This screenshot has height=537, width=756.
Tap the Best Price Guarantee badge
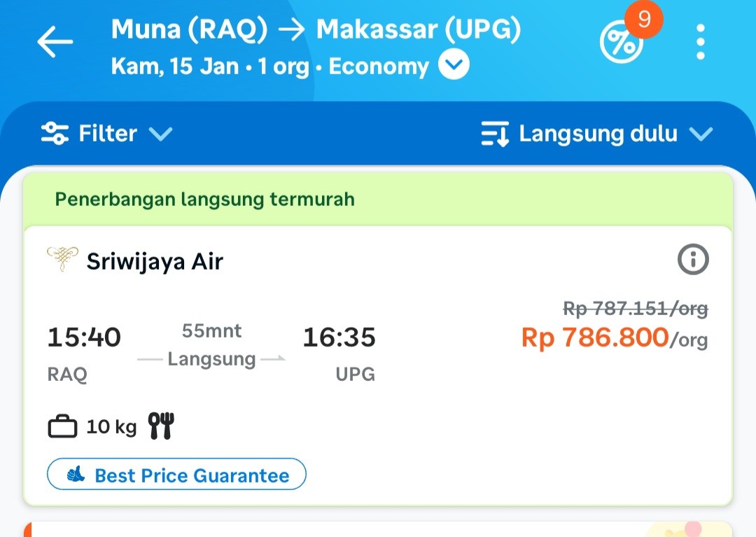click(x=176, y=475)
